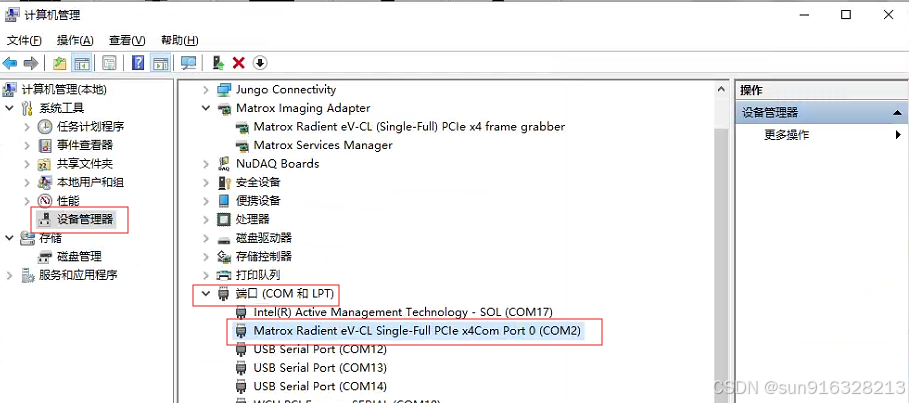Screen dimensions: 909x403
Task: Select 磁盘驱动器 category text
Action: (x=264, y=238)
